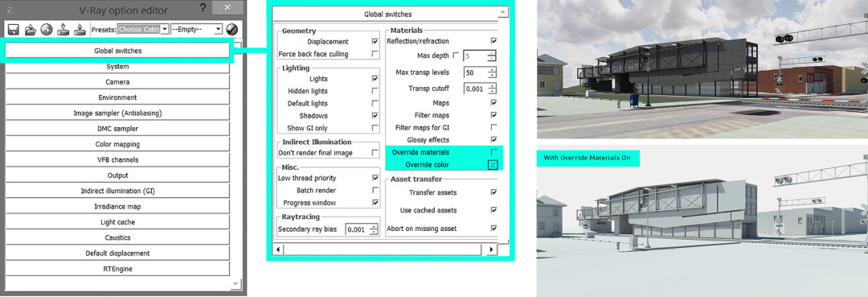Toggle Use cached assets checkbox

[493, 210]
